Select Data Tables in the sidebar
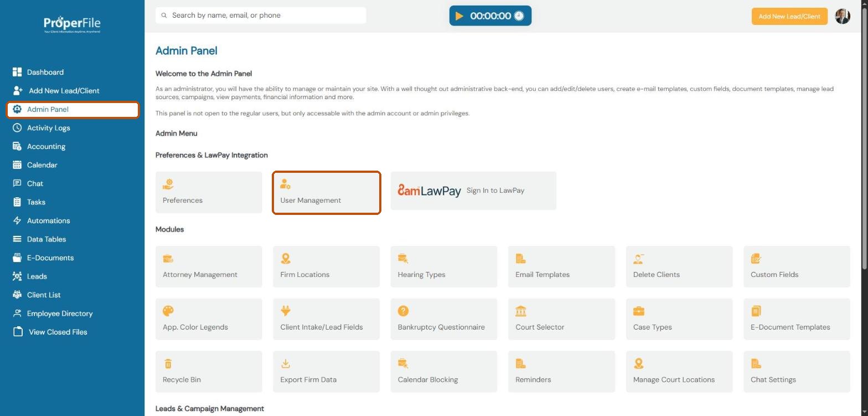 coord(73,239)
